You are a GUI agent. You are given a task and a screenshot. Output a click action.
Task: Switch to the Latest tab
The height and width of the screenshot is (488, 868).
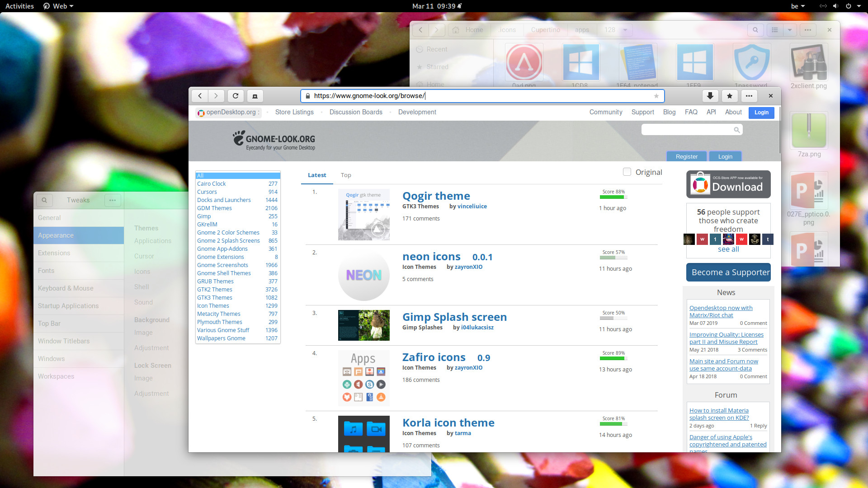(x=317, y=175)
